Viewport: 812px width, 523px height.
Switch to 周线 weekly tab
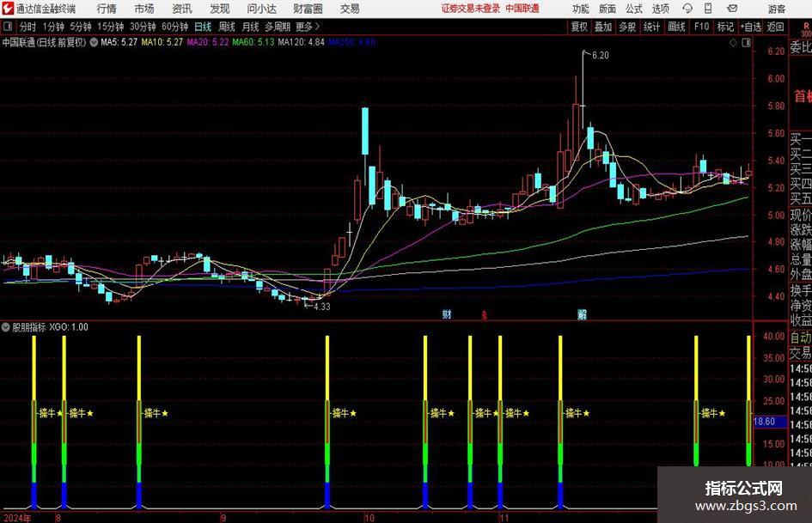tap(227, 27)
